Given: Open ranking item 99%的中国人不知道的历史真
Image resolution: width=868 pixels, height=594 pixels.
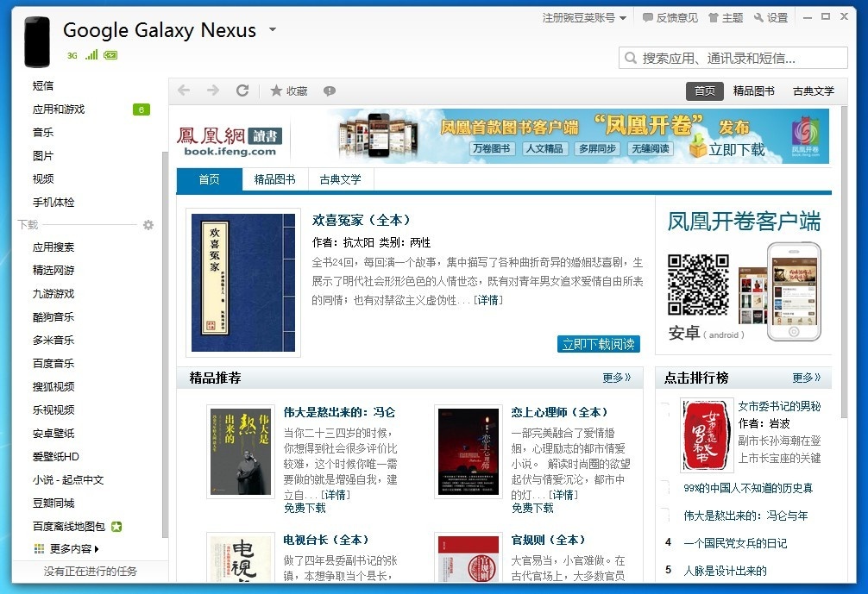Looking at the screenshot, I should tap(748, 488).
